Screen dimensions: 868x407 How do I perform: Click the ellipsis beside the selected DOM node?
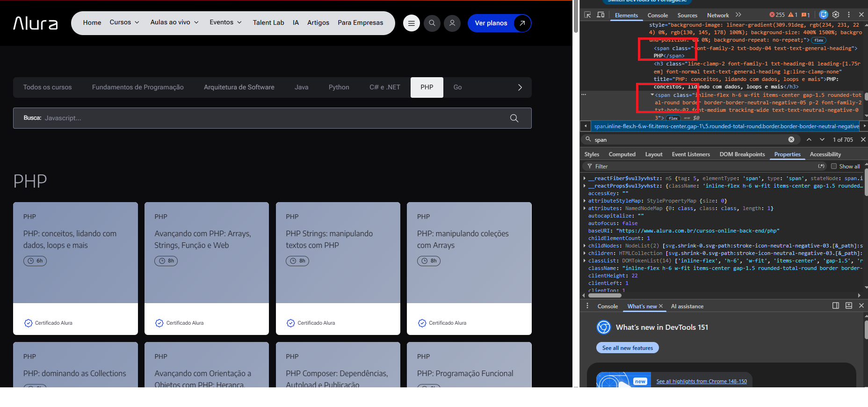[x=584, y=94]
